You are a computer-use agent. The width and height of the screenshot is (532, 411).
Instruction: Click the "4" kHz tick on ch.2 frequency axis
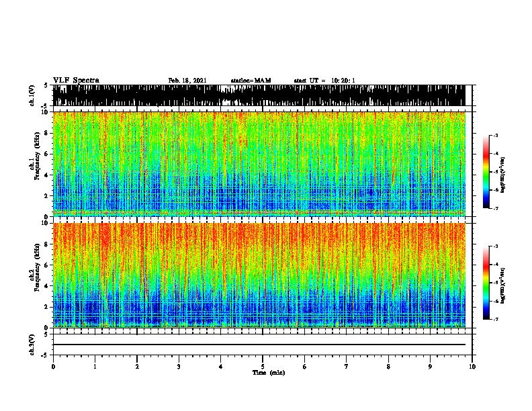(47, 286)
